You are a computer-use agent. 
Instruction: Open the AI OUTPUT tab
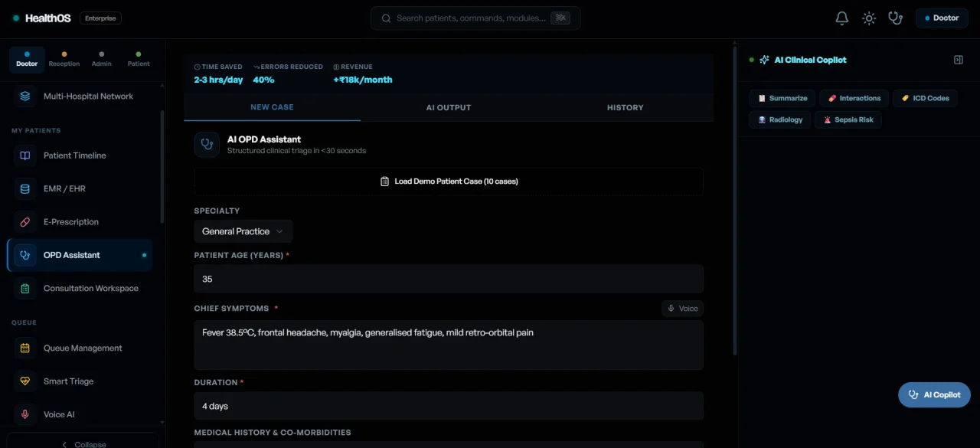(449, 107)
